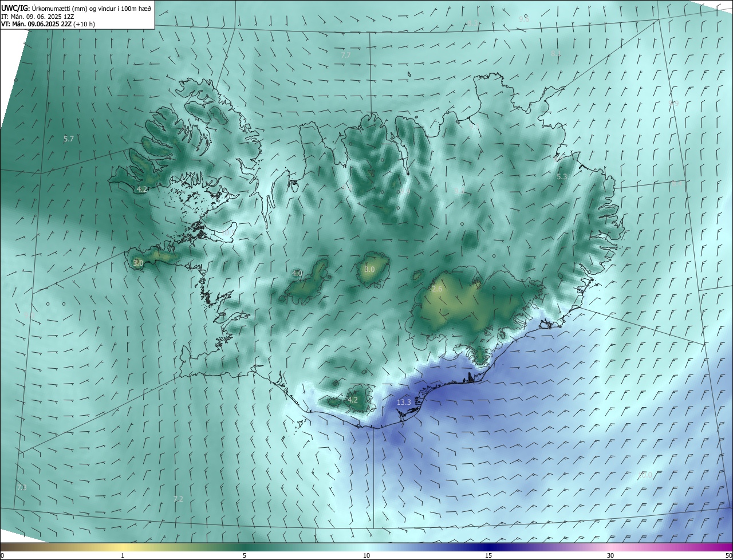Click the VT: Mán. 09.06.2025 22Z valid time
This screenshot has width=733, height=560.
tap(48, 24)
